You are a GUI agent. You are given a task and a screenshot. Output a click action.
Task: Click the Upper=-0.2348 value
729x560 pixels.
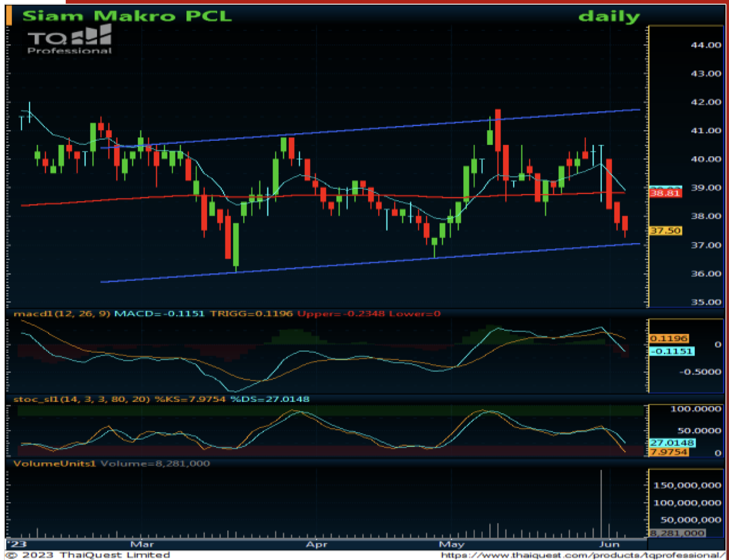341,313
